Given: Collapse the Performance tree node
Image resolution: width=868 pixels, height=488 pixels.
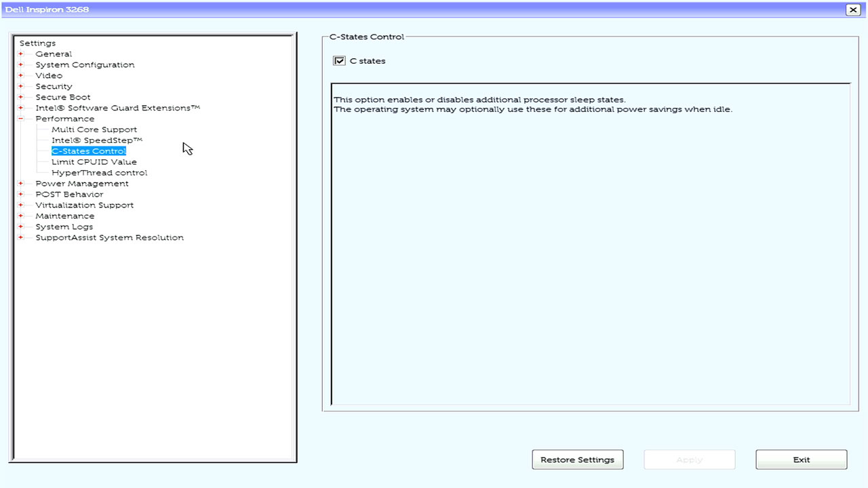Looking at the screenshot, I should (x=21, y=119).
